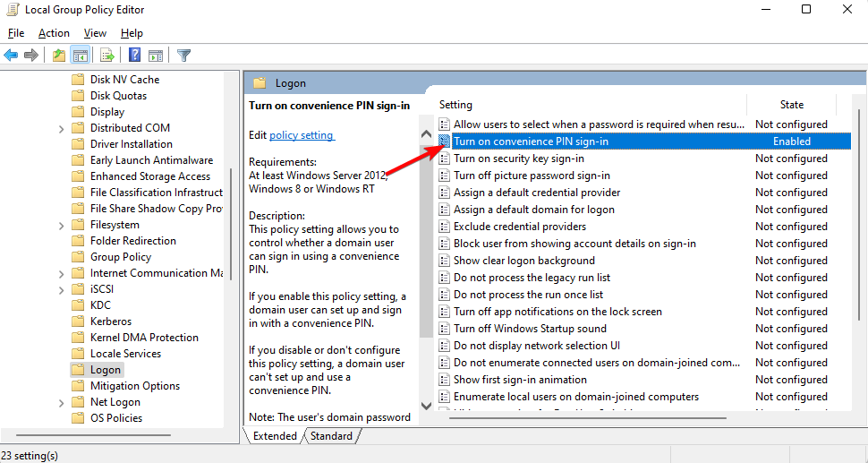Select Turn off picture password sign-in setting
The height and width of the screenshot is (463, 868).
532,176
